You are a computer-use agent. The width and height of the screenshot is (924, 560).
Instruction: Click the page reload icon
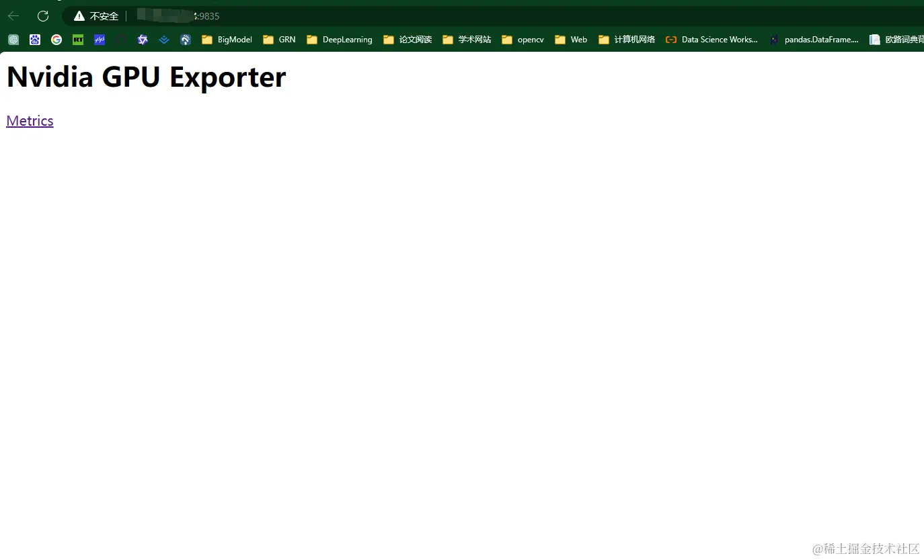42,15
